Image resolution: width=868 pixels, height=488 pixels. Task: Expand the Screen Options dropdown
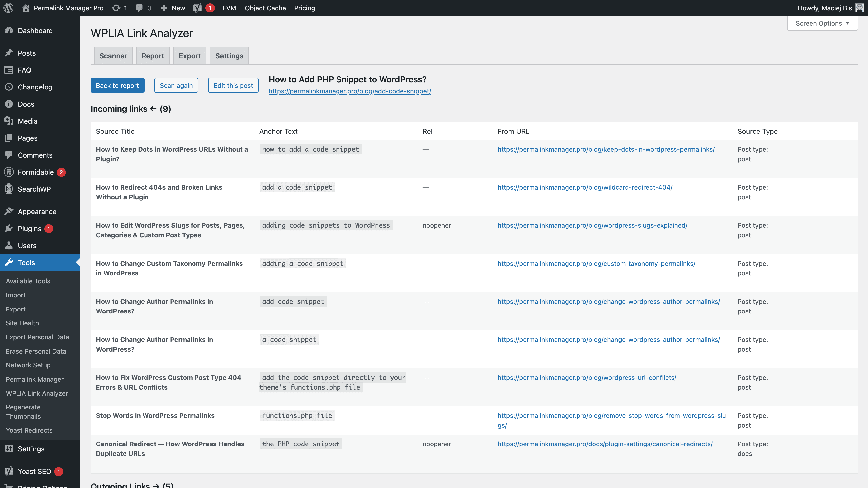(x=822, y=23)
